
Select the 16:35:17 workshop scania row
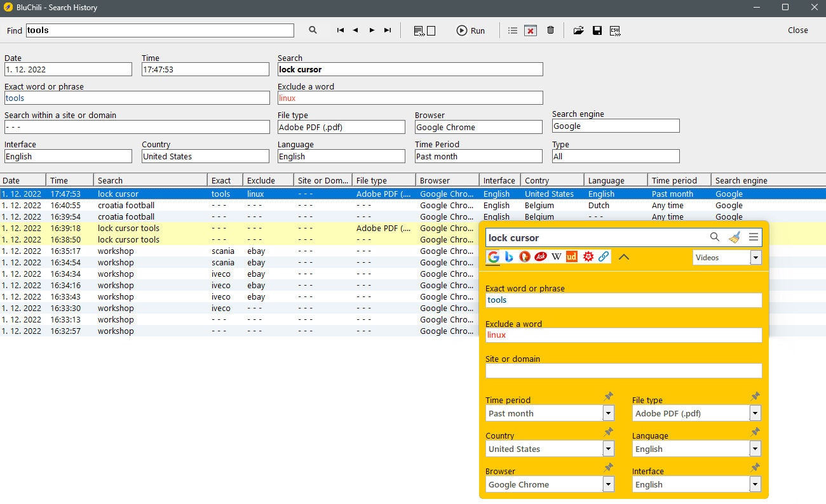click(238, 251)
